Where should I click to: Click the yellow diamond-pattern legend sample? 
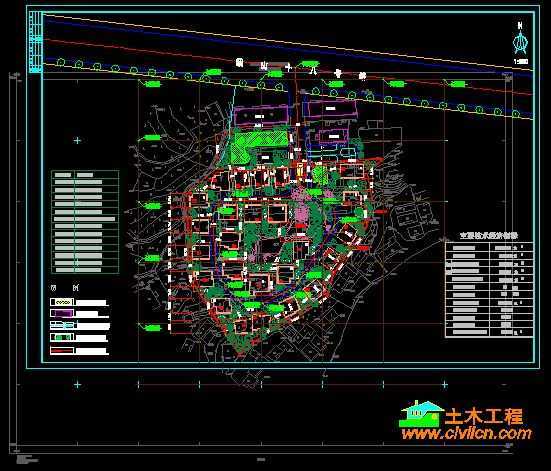coord(62,302)
